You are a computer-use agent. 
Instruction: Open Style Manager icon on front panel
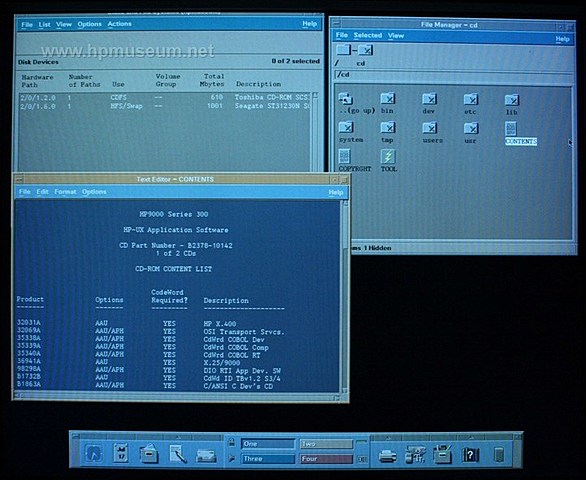point(416,454)
